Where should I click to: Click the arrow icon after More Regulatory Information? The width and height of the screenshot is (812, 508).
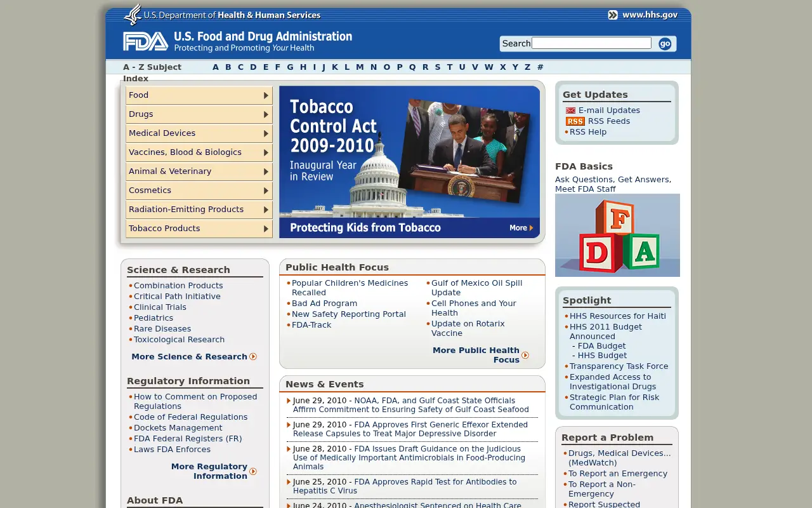point(253,471)
